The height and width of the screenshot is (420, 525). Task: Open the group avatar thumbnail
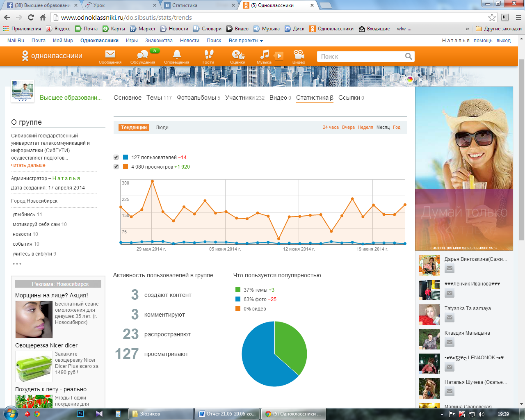tap(23, 91)
